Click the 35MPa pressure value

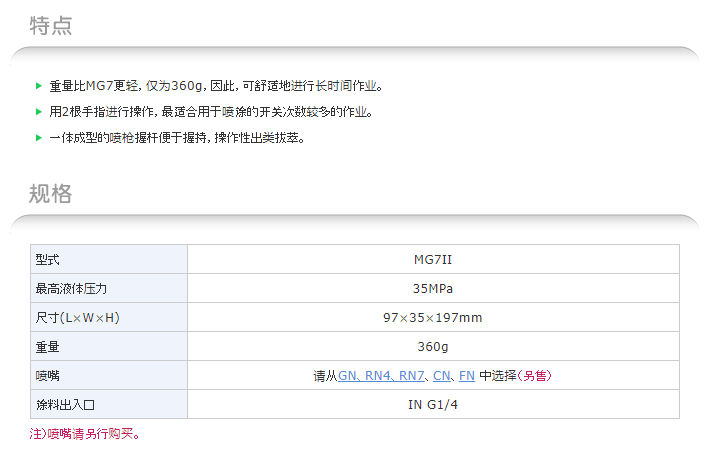click(433, 289)
